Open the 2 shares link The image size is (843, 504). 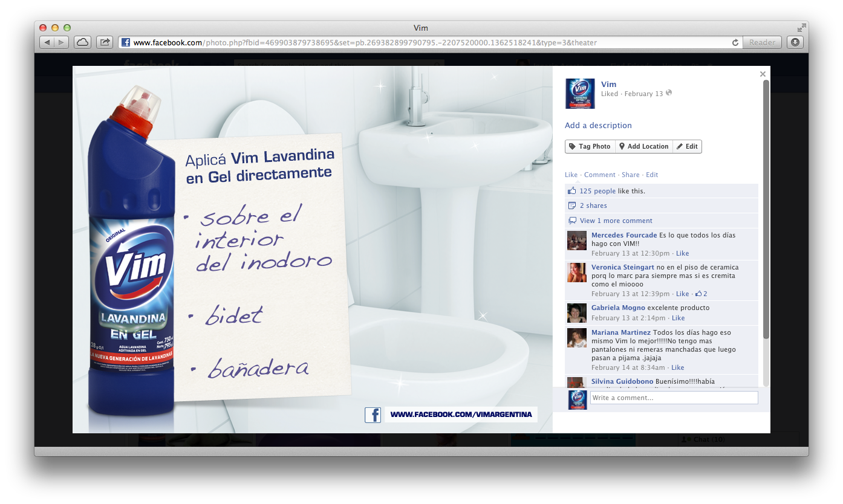593,205
